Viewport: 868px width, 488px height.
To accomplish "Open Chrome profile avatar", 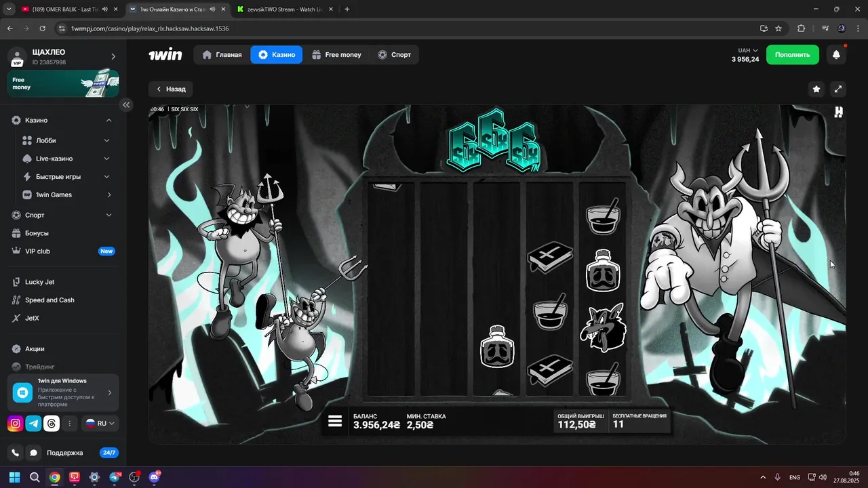I will pos(842,28).
